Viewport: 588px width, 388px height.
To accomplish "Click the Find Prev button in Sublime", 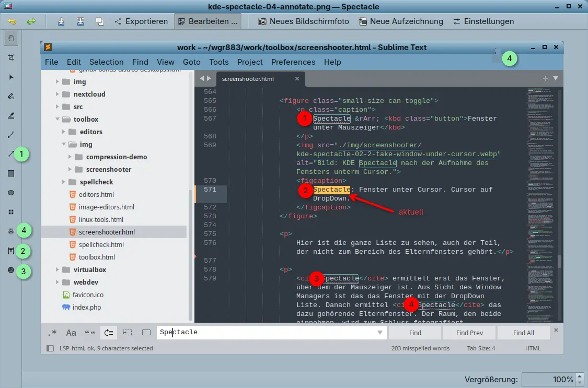I will point(469,333).
